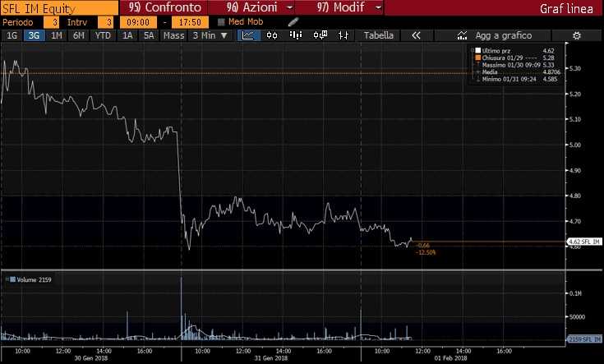
Task: Click the 31 Gen 2018 date label
Action: pyautogui.click(x=271, y=358)
